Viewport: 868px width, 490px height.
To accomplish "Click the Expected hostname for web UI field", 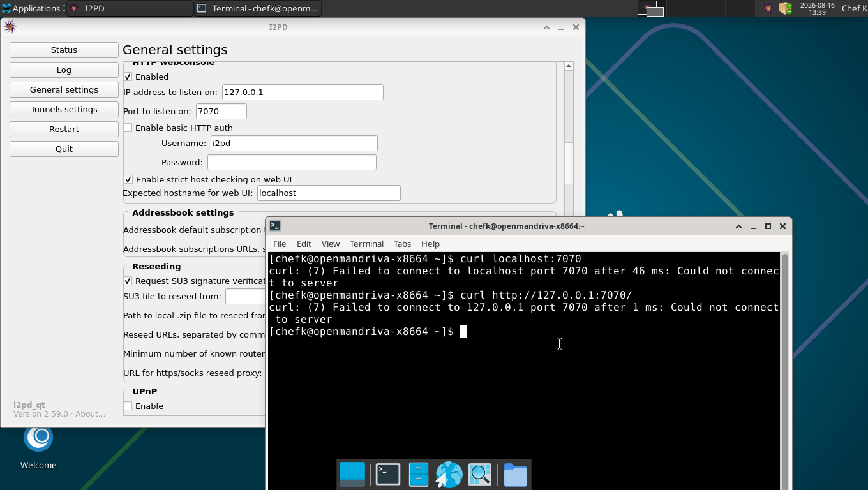I will (329, 193).
